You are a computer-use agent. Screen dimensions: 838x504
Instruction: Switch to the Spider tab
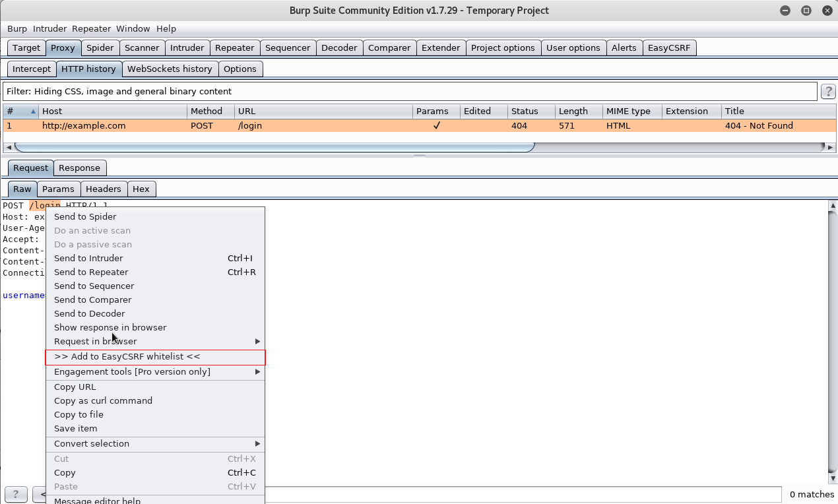[x=100, y=47]
